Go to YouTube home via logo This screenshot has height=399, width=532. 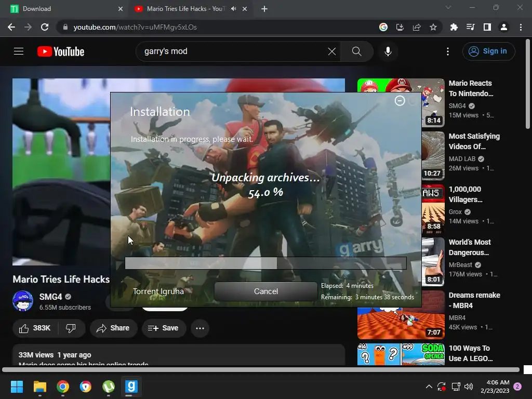pos(61,51)
